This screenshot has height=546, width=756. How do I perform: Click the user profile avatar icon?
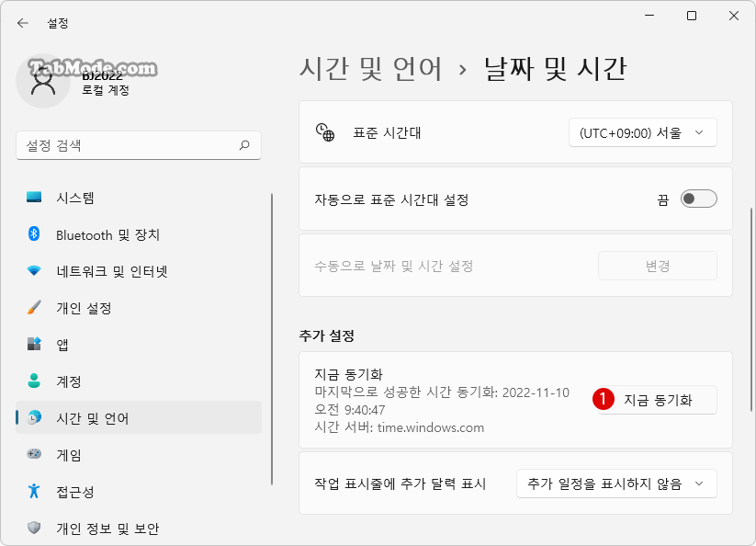[43, 81]
